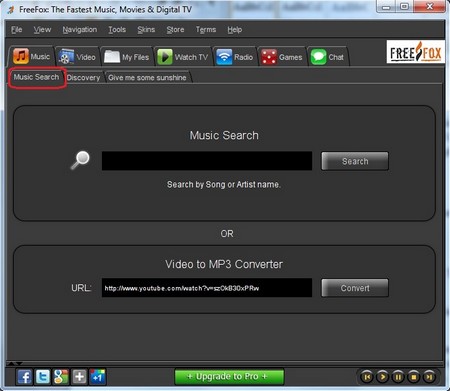
Task: Start playback with the play button
Action: point(383,377)
